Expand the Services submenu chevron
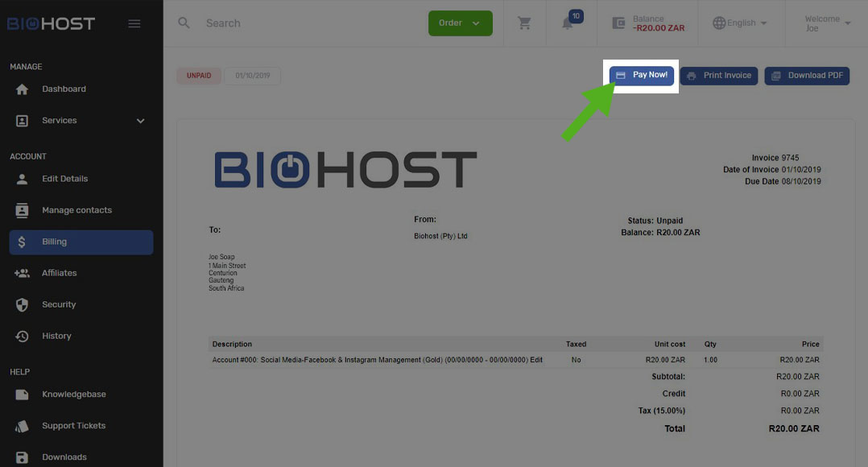Screen dimensions: 868x467 (141, 121)
